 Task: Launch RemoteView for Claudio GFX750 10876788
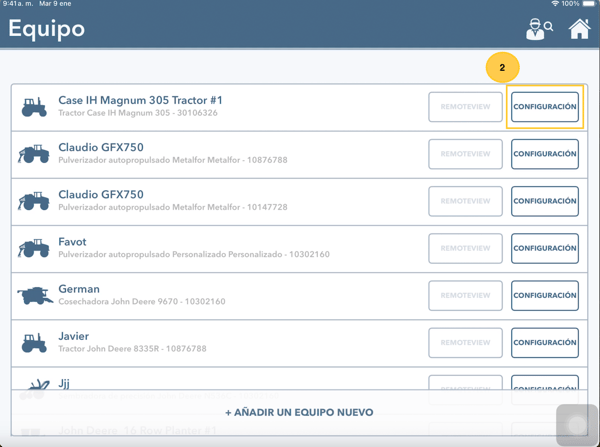click(x=465, y=154)
